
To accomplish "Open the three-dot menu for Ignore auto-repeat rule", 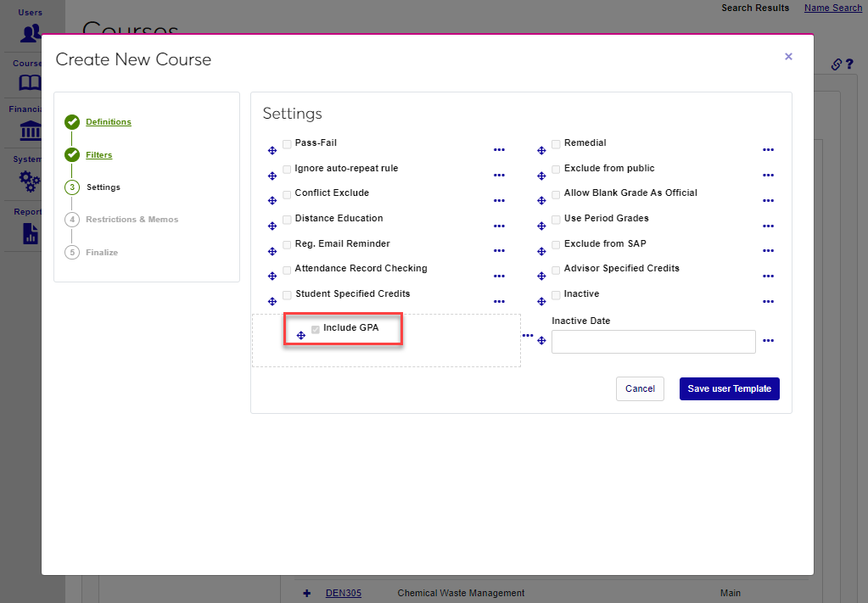I will 499,175.
